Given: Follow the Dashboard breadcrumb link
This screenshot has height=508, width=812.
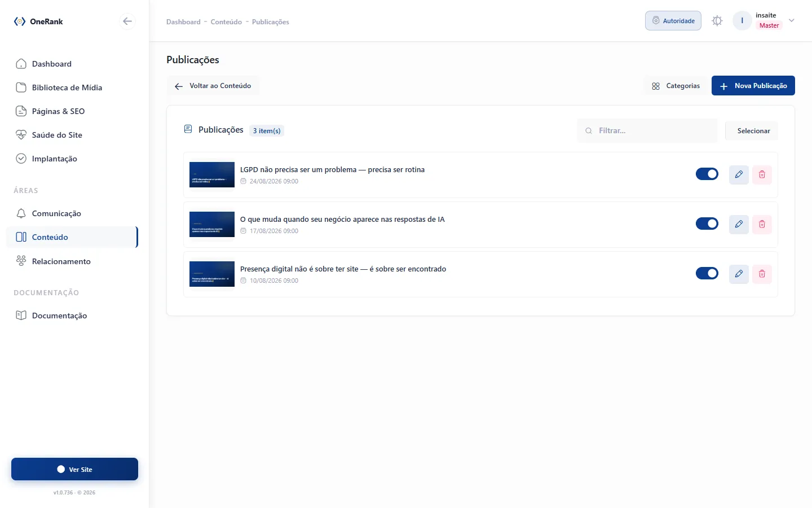Looking at the screenshot, I should pos(183,22).
